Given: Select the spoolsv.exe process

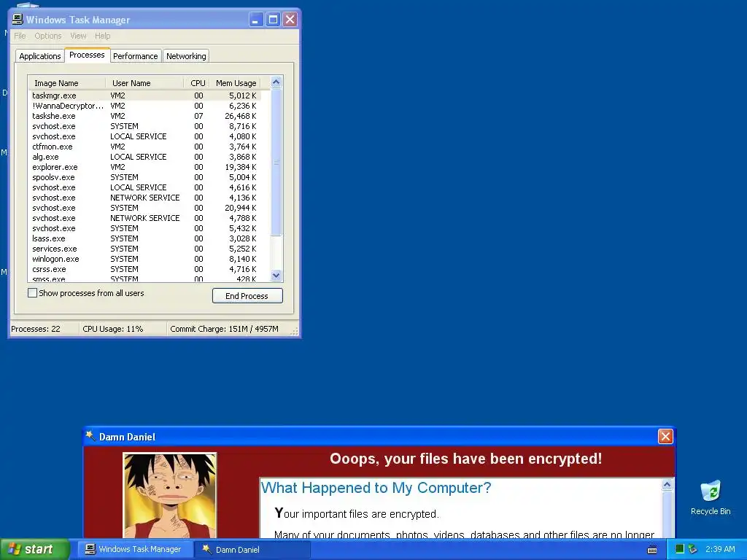Looking at the screenshot, I should coord(145,177).
